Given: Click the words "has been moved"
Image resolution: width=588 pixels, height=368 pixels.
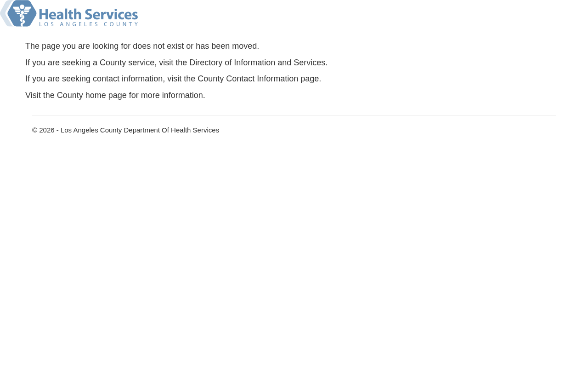Looking at the screenshot, I should pyautogui.click(x=226, y=46).
